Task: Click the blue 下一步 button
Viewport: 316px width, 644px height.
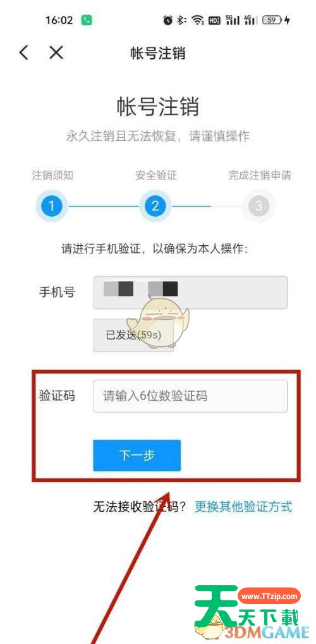Action: point(137,455)
